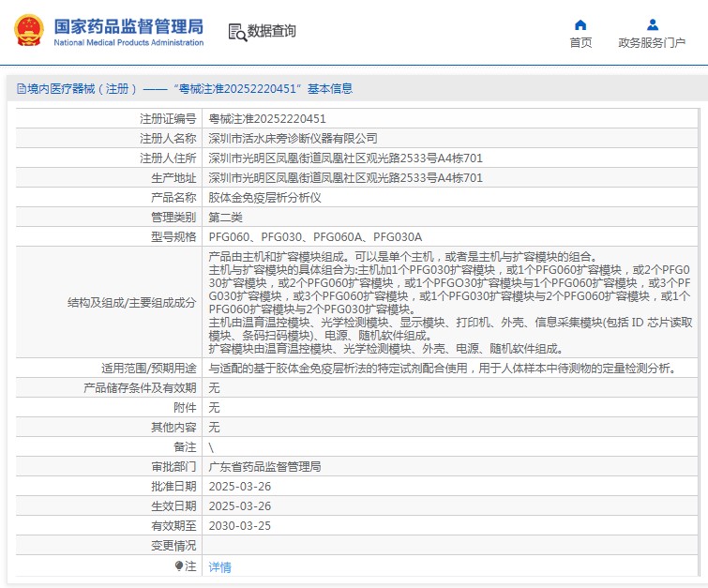
Task: Click the 首页 house icon
Action: pos(580,24)
